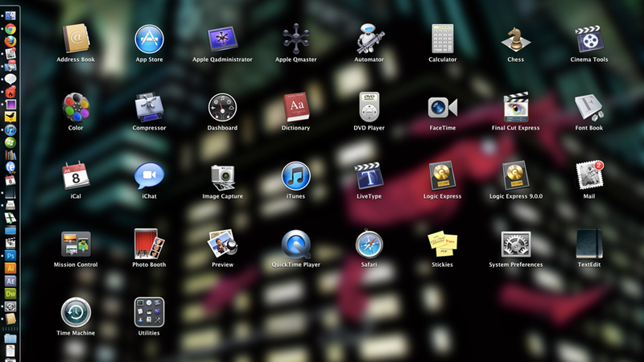Launch iChat

(x=149, y=175)
